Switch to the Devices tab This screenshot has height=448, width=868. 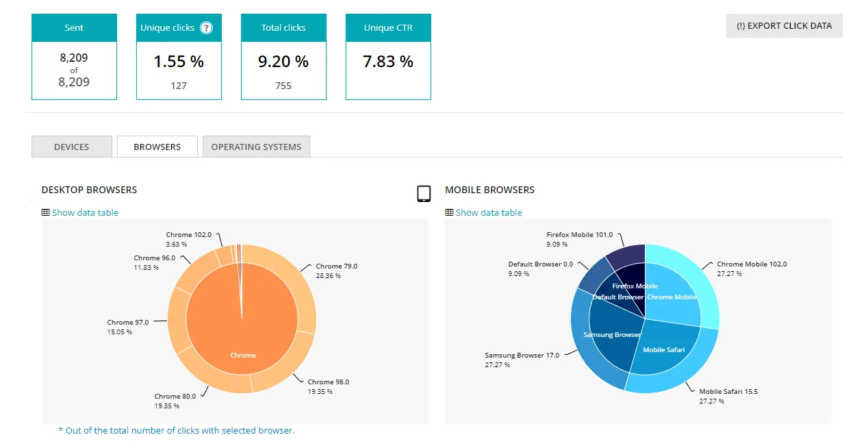tap(72, 147)
